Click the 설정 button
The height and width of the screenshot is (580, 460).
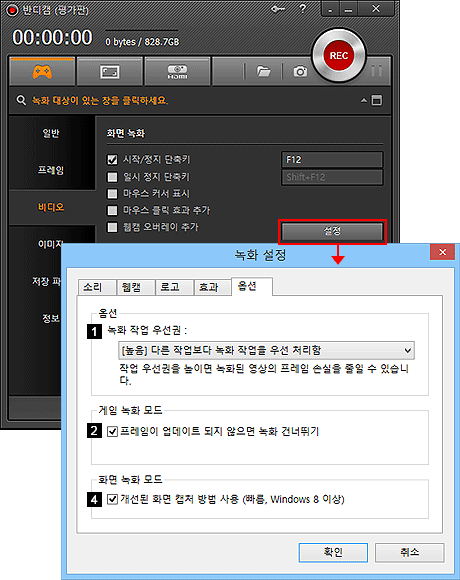tap(332, 231)
